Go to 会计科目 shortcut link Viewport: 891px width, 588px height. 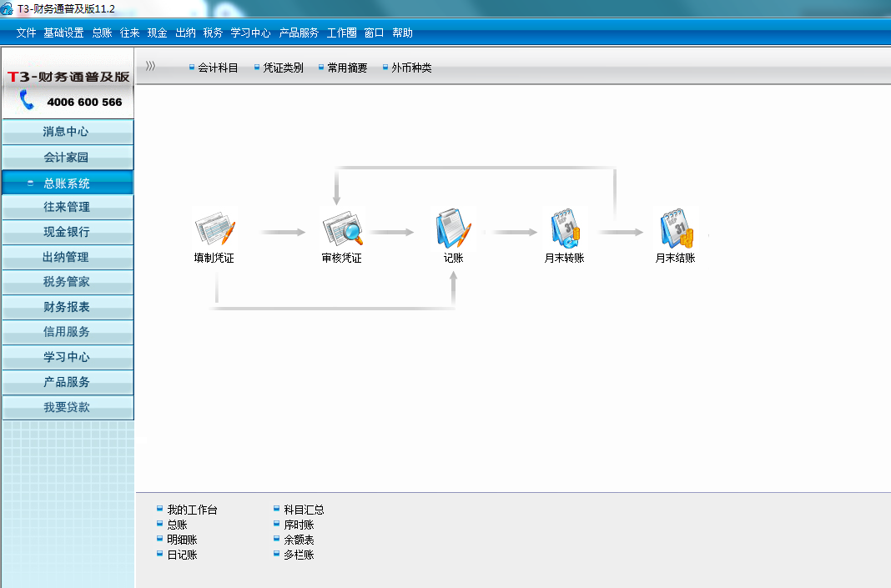[214, 68]
